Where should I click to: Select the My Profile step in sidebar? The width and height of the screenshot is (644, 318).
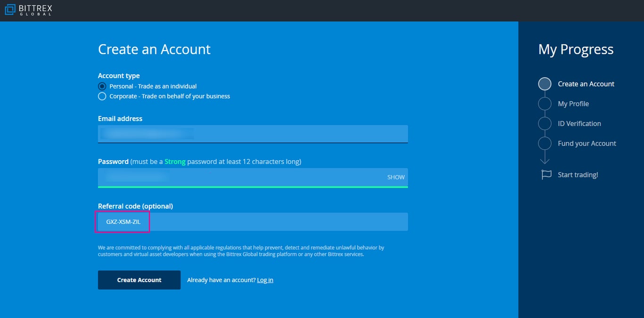click(573, 103)
